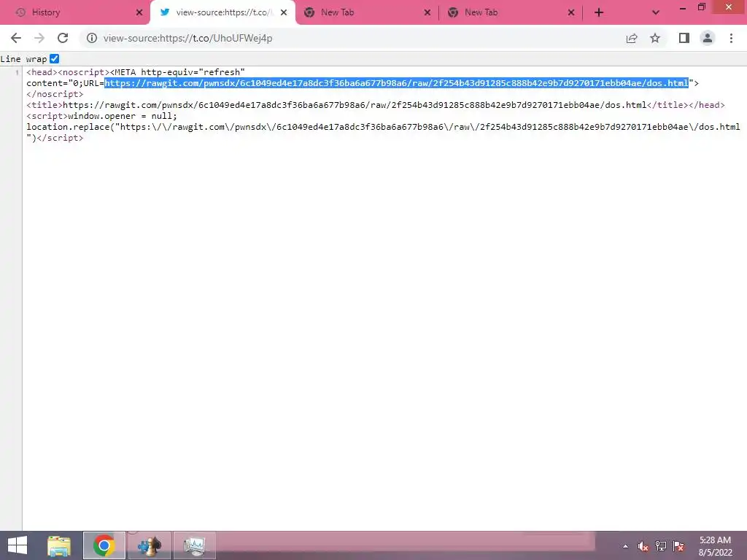The image size is (747, 560).
Task: Click the location.replace script line
Action: [x=383, y=127]
